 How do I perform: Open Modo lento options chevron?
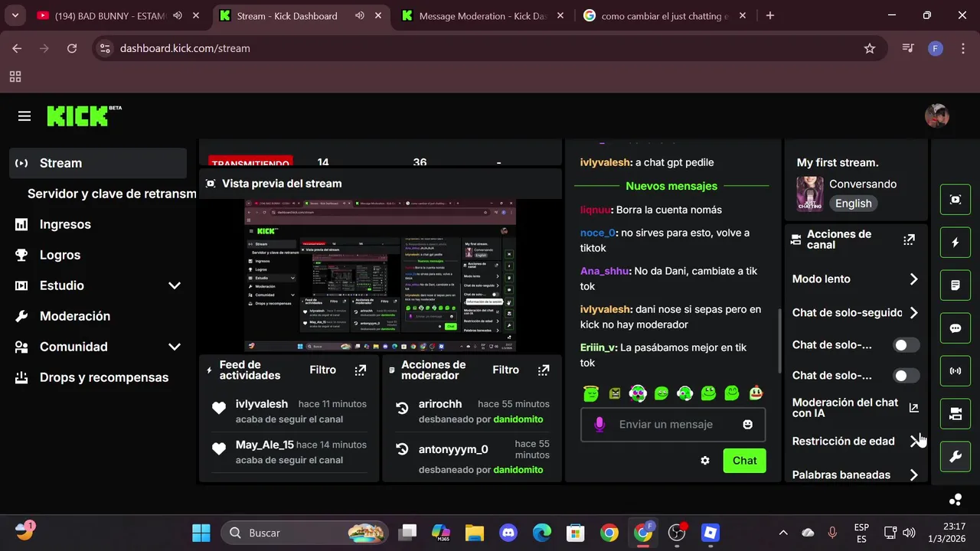point(913,279)
